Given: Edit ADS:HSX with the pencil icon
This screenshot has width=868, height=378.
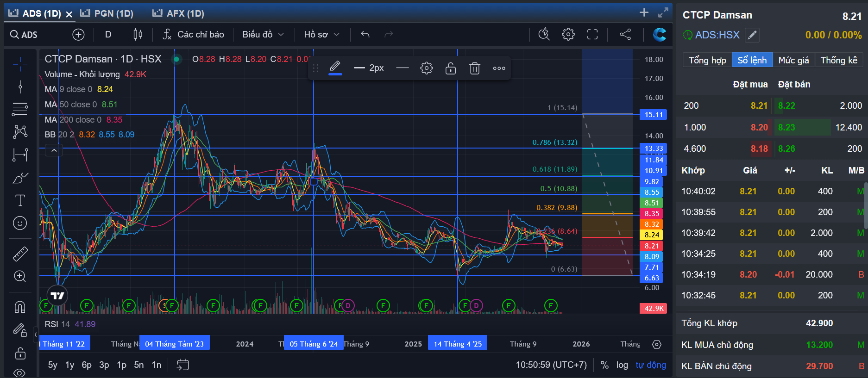Looking at the screenshot, I should [752, 35].
